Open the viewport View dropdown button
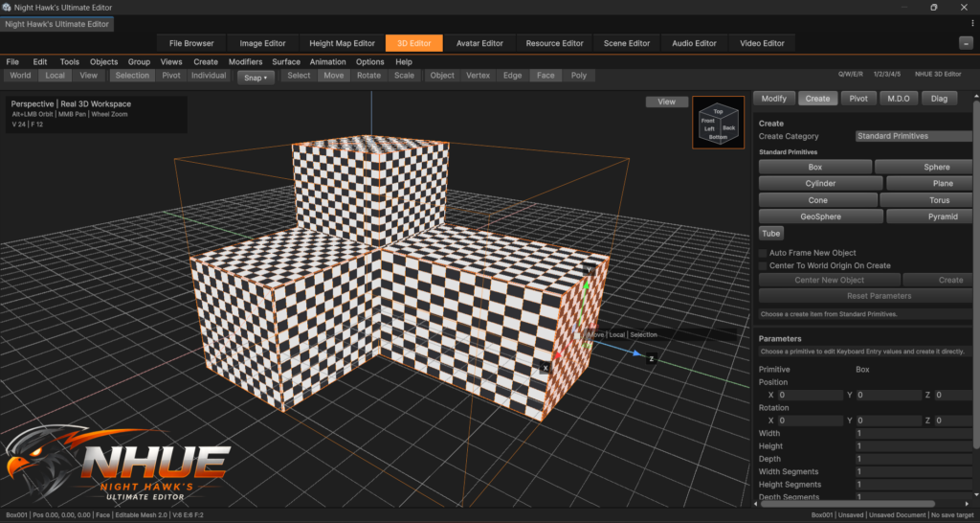The image size is (980, 523). tap(667, 102)
